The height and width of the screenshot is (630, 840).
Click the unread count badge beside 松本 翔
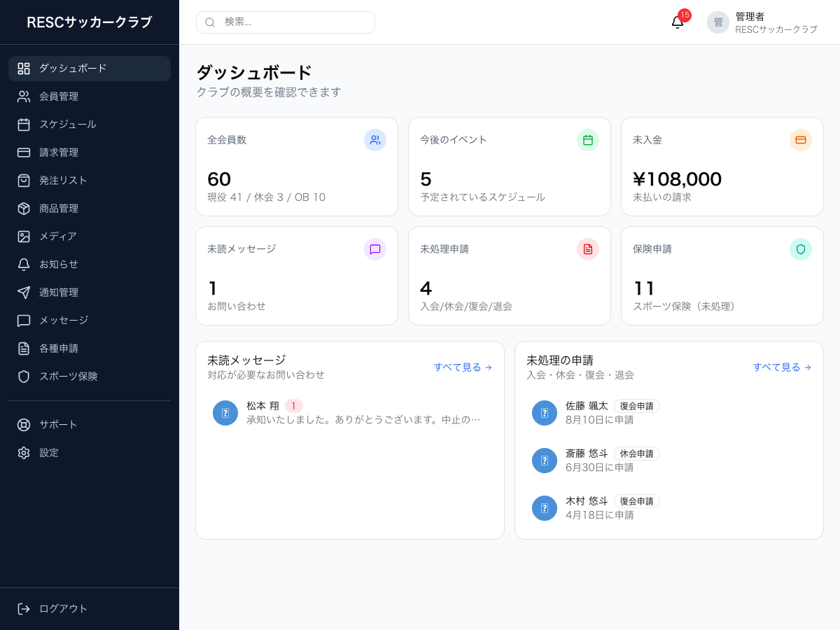(x=294, y=406)
